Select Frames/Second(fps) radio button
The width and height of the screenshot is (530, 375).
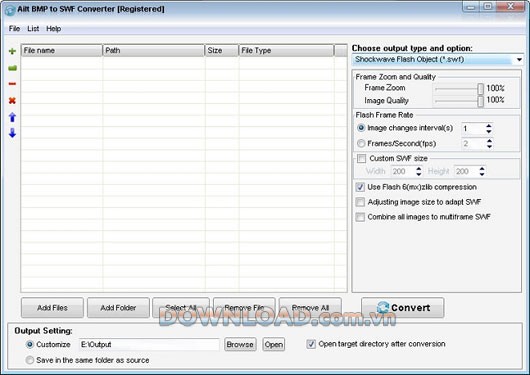361,143
